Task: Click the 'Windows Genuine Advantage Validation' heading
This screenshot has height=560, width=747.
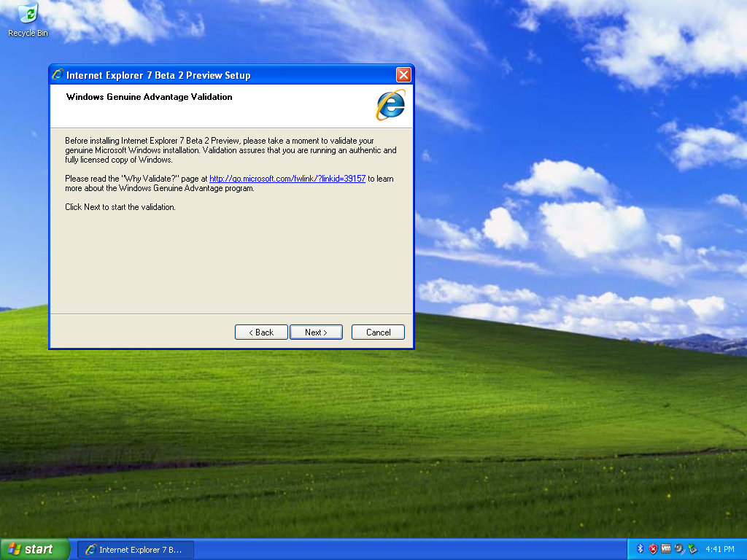Action: pyautogui.click(x=149, y=97)
